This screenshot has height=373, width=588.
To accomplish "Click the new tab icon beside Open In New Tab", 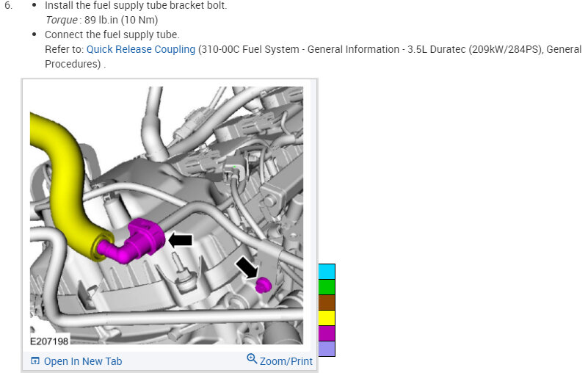I will coord(35,361).
